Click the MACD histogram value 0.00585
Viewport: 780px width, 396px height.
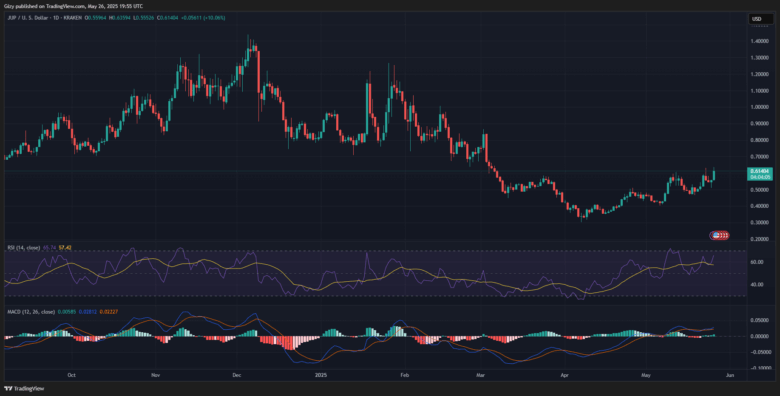click(66, 311)
